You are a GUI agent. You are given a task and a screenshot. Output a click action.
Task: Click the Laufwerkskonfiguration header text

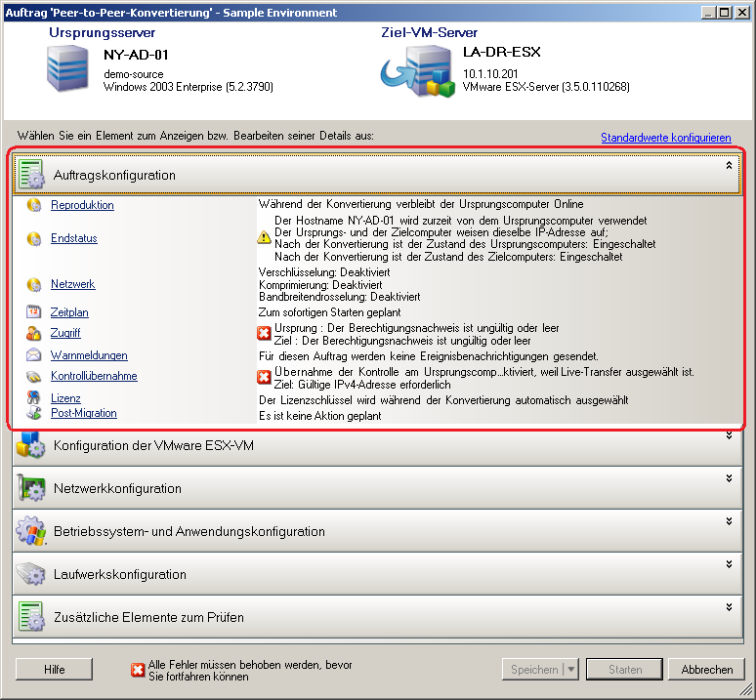tap(119, 574)
